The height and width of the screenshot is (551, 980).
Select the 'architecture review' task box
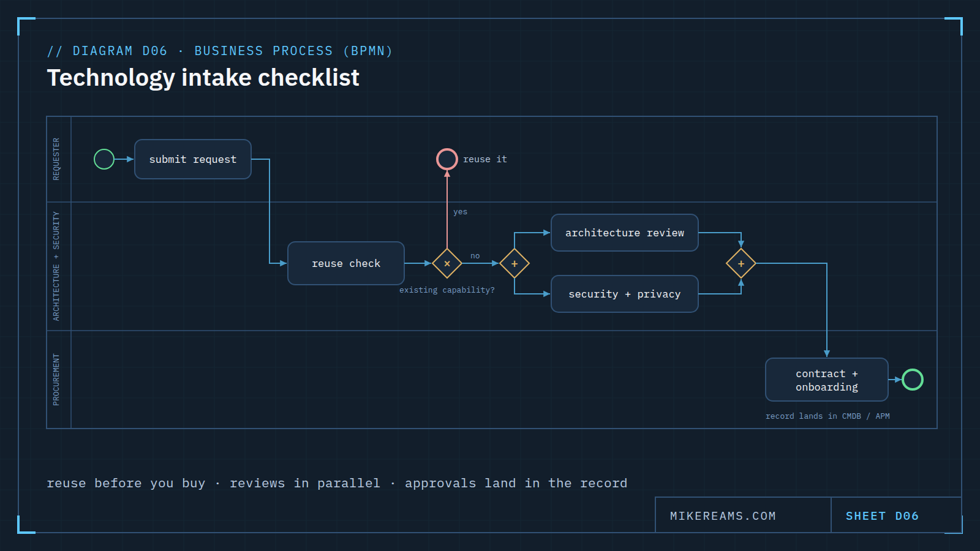click(x=625, y=233)
